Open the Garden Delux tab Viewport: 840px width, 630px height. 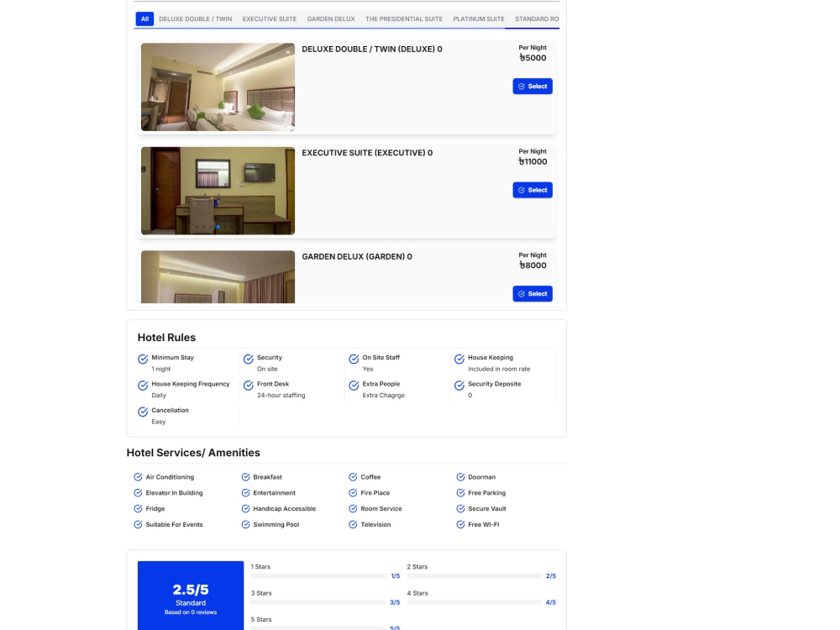(331, 18)
